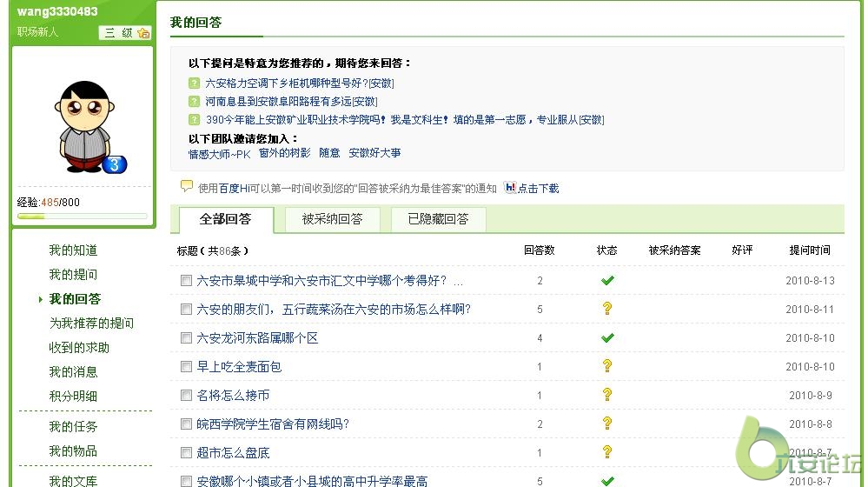
Task: Check the box for 五行蔬菜汤 question
Action: [x=186, y=309]
